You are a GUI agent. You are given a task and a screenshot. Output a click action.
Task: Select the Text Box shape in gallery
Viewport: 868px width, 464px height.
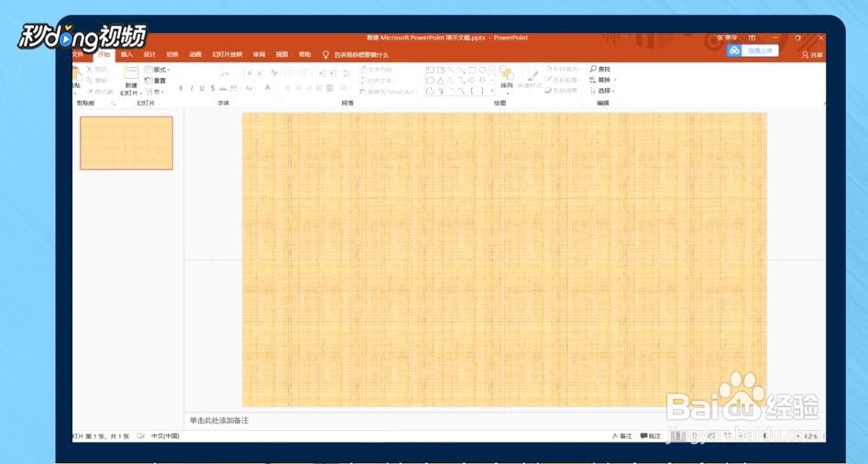point(430,71)
